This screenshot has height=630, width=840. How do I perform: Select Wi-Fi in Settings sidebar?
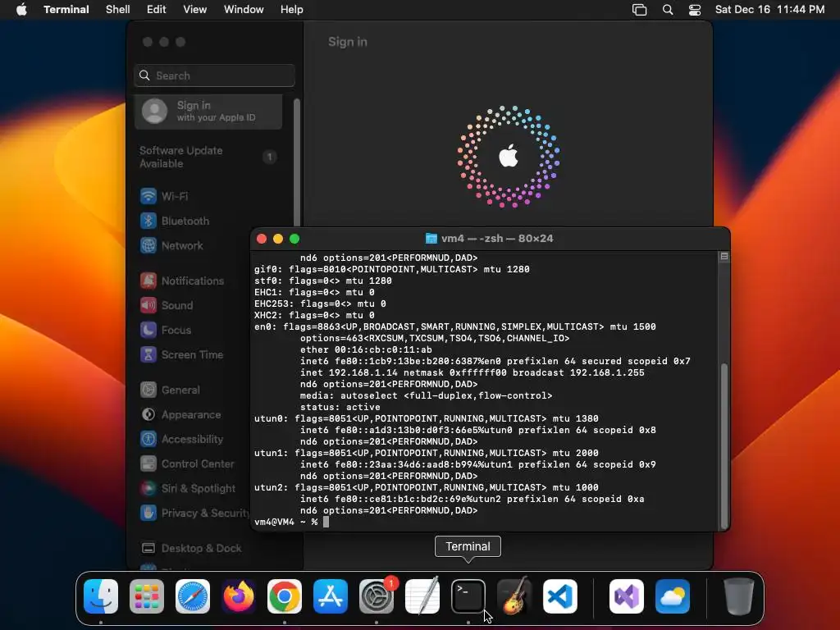click(x=209, y=196)
